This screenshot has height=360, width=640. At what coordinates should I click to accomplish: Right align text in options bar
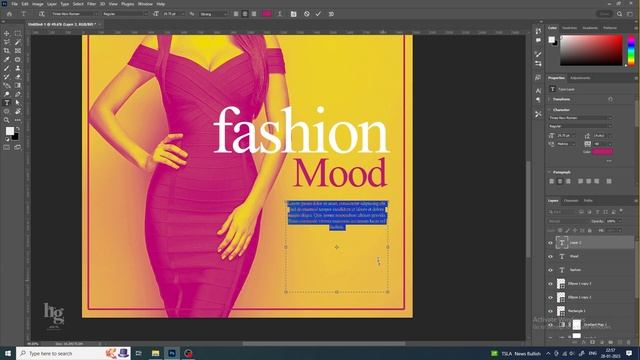(254, 14)
